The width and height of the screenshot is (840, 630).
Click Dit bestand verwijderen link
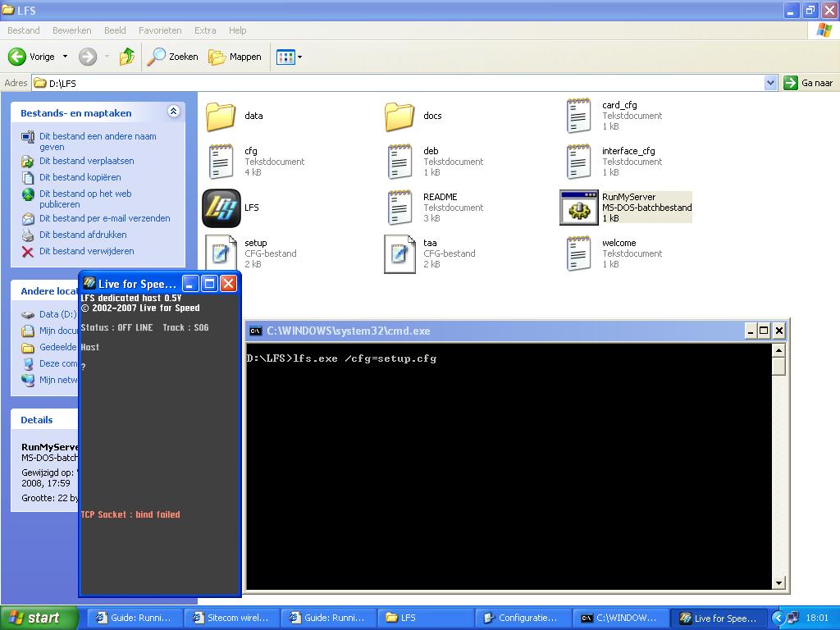(x=87, y=251)
